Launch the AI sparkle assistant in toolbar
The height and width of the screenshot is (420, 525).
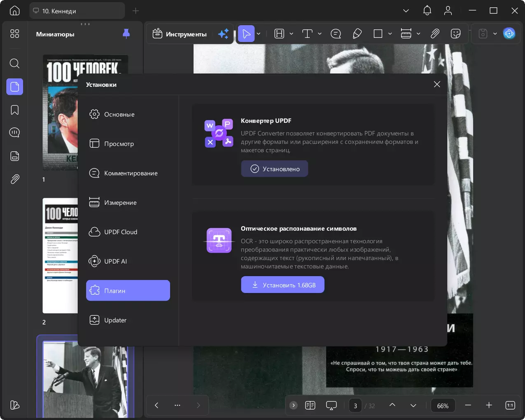[x=223, y=34]
